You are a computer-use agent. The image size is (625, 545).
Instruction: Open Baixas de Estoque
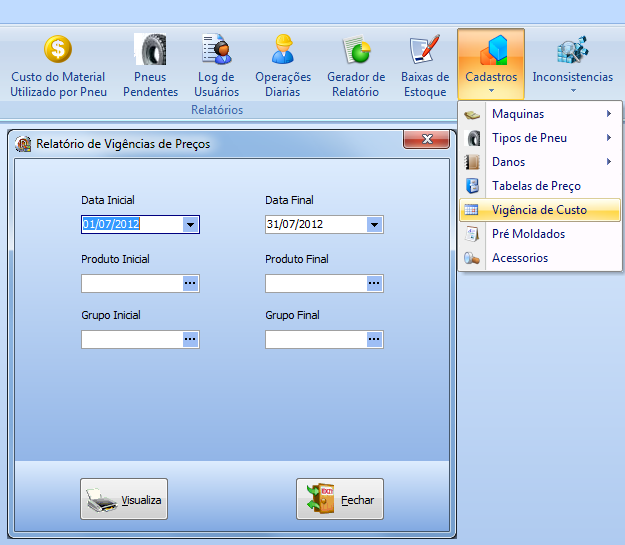(425, 66)
